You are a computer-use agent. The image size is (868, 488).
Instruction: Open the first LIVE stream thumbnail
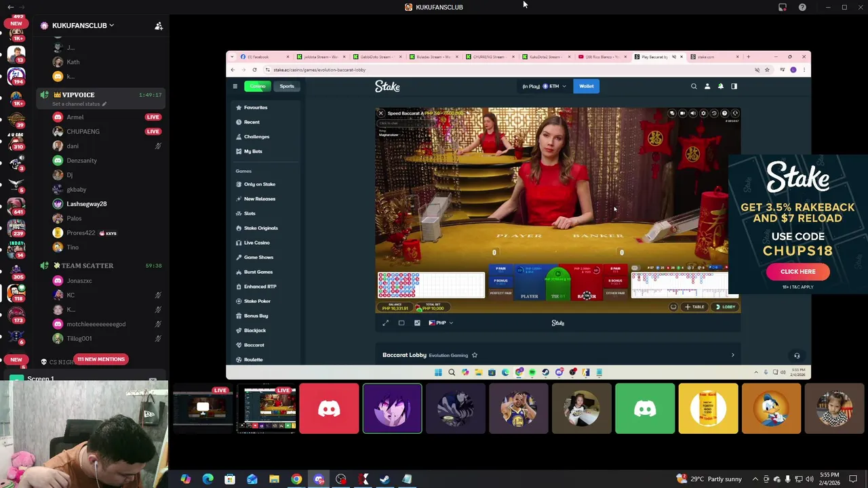(x=203, y=409)
